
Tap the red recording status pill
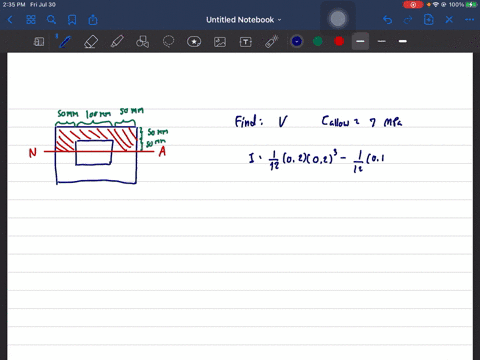413,5
